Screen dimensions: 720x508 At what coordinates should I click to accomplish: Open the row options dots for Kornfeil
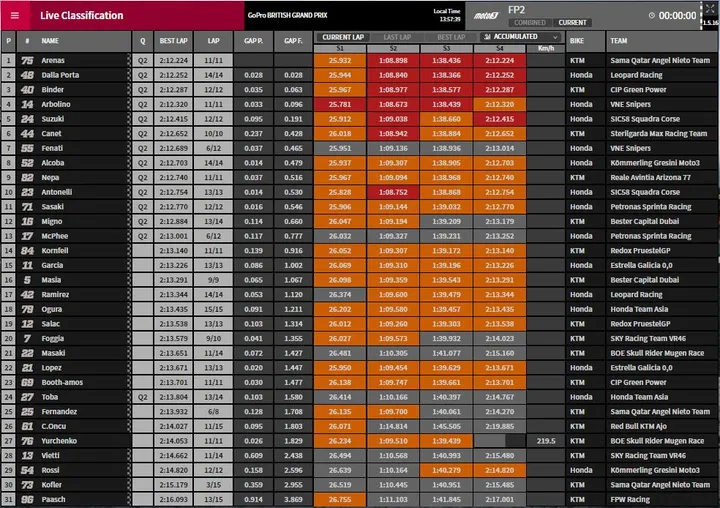coord(129,250)
